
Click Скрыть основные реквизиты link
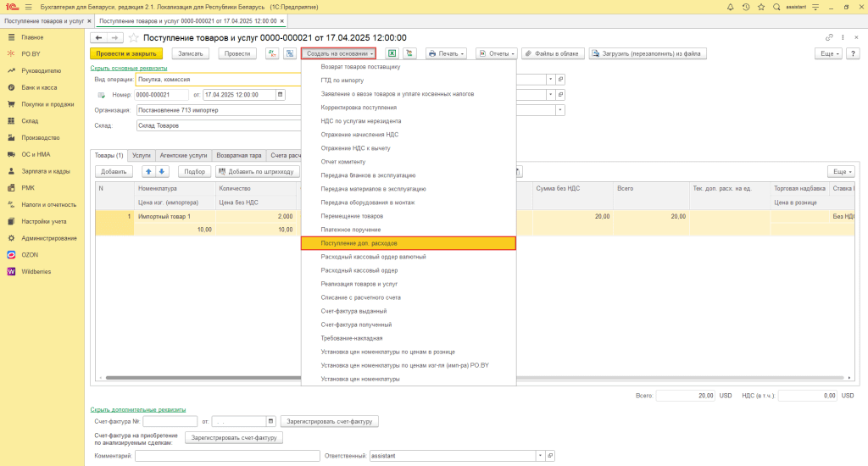click(x=129, y=68)
